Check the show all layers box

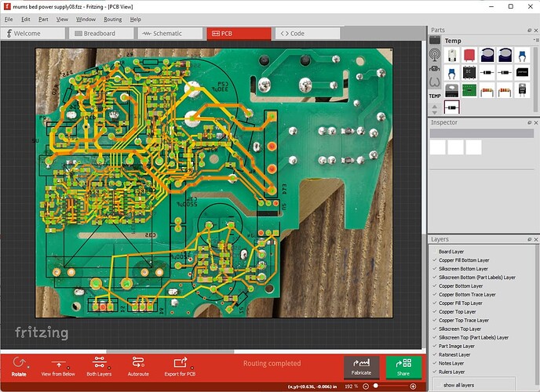tap(440, 385)
